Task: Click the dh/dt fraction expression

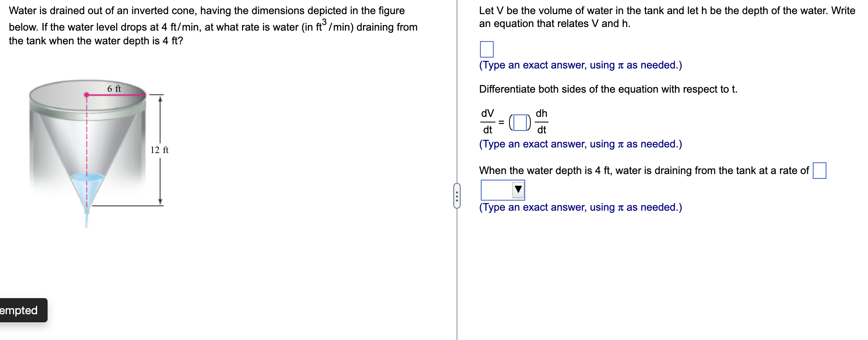Action: click(541, 120)
